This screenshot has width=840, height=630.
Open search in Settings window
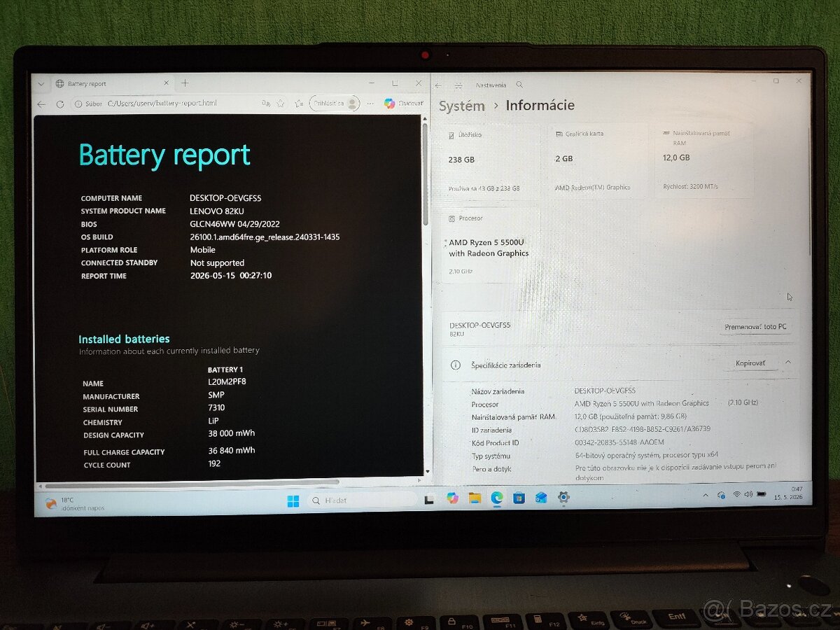pos(519,85)
